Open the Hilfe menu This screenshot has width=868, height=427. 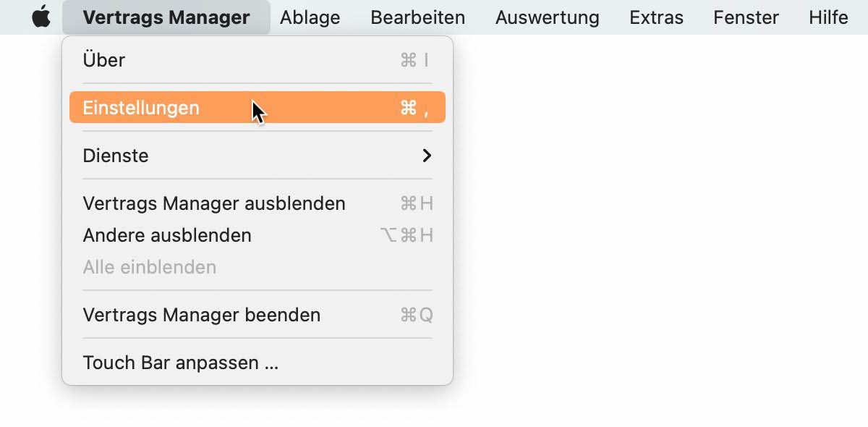pos(828,17)
